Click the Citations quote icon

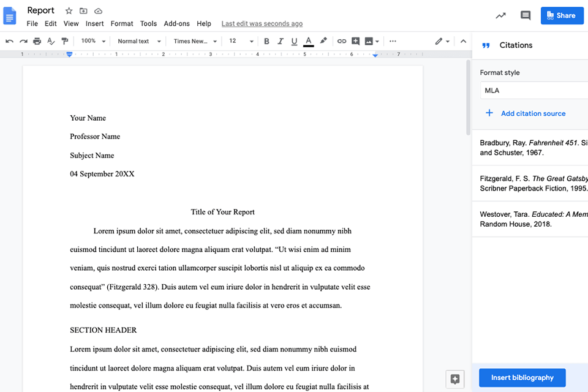pyautogui.click(x=486, y=45)
